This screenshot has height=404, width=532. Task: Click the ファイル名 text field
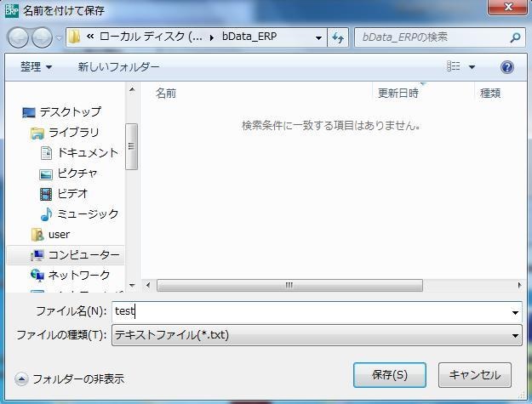(x=311, y=312)
